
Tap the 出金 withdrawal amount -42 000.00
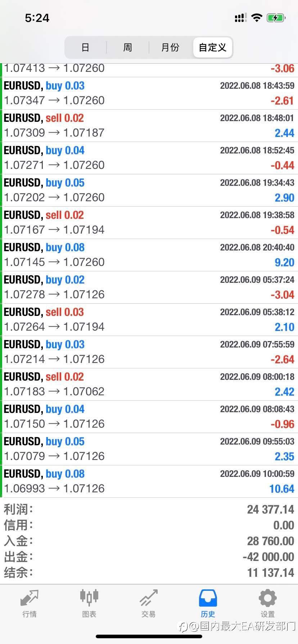coord(268,557)
